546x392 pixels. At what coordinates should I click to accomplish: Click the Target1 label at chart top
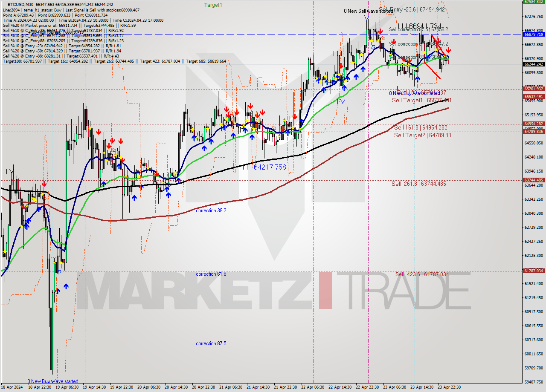(x=213, y=5)
